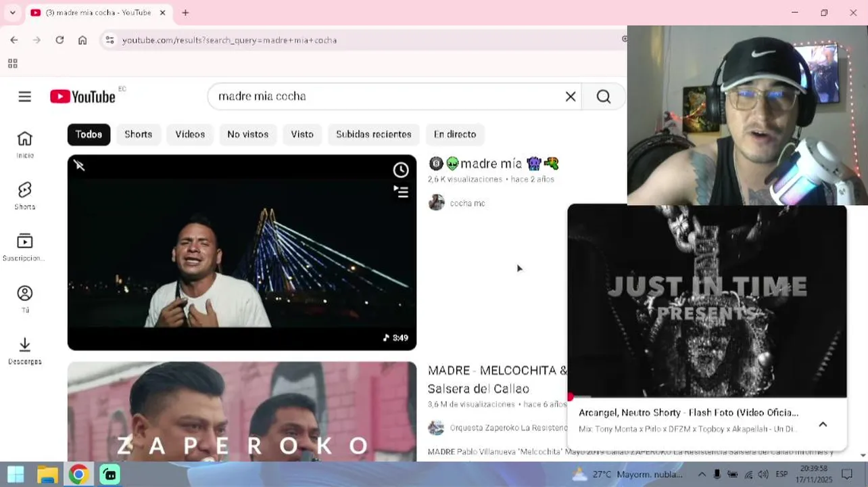Click the 3,6 M de visualizaciones text
868x487 pixels.
471,404
